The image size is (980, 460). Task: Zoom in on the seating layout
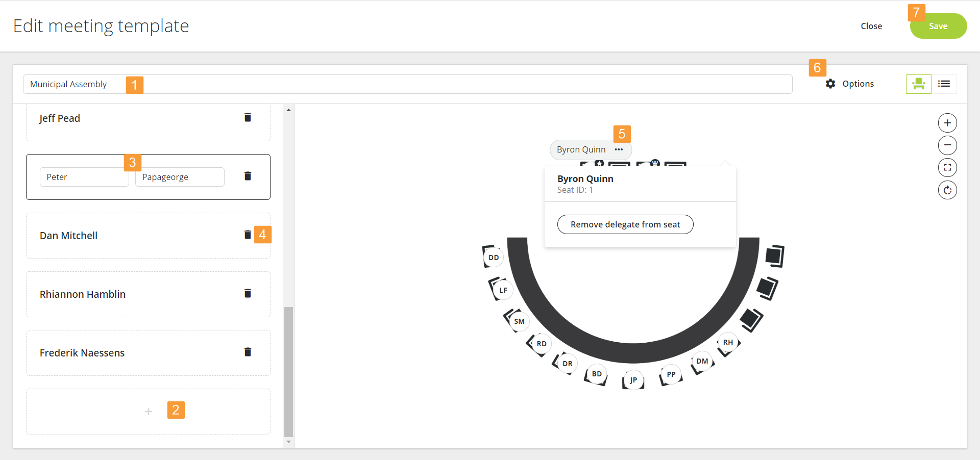947,123
